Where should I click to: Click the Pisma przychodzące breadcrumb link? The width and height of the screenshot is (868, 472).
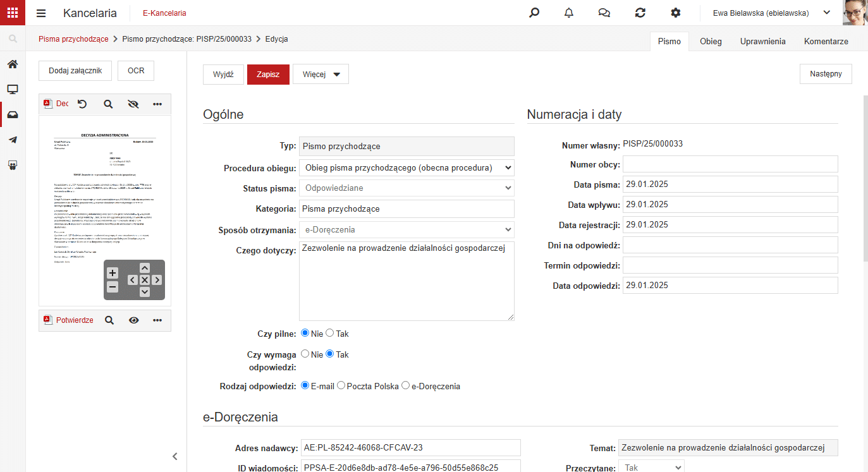pos(73,39)
